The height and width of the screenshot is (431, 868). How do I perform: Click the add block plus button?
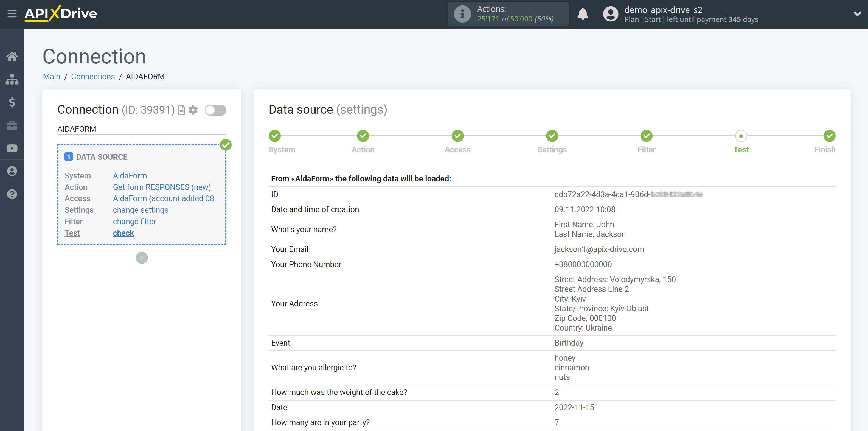click(142, 258)
